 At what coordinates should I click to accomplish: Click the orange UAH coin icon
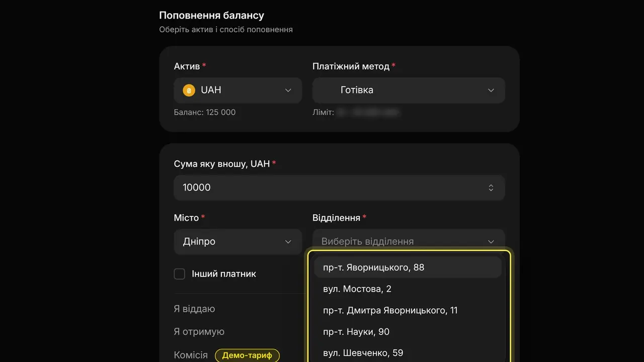point(189,90)
